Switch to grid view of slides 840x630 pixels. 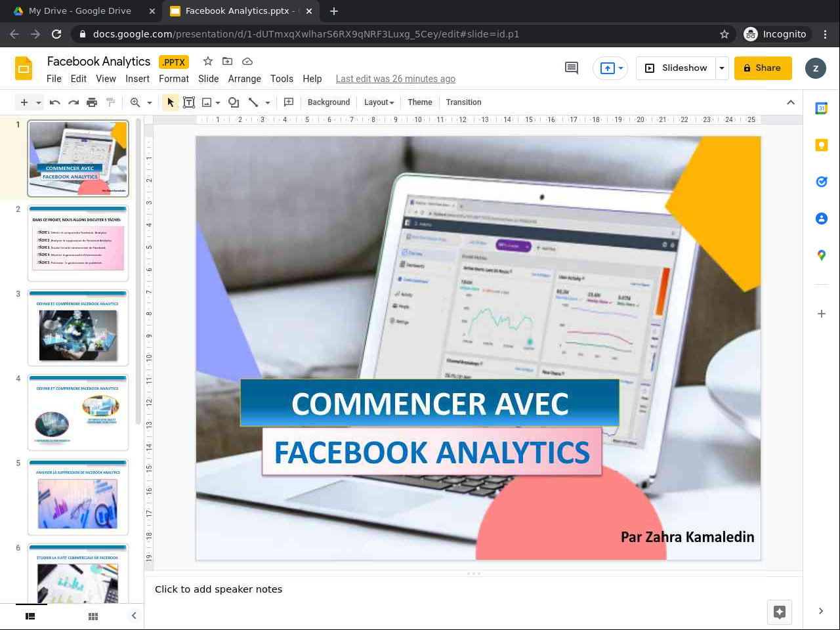pos(93,616)
